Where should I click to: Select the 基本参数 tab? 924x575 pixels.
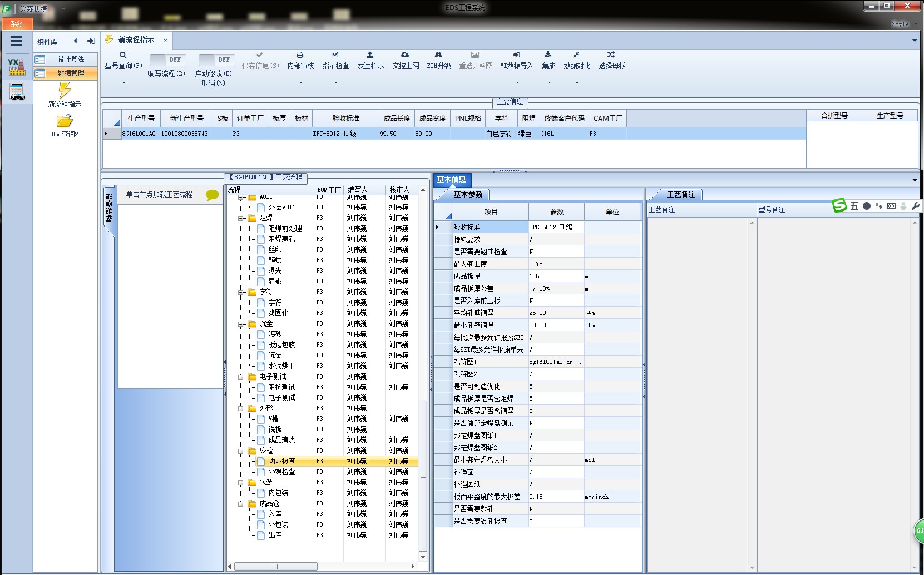467,194
